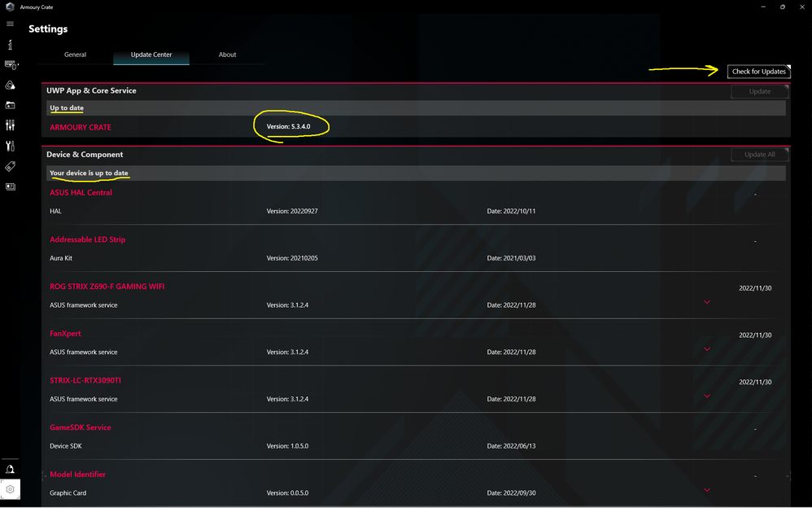Minimize the Armoury Crate window
Image resolution: width=812 pixels, height=508 pixels.
tap(763, 7)
